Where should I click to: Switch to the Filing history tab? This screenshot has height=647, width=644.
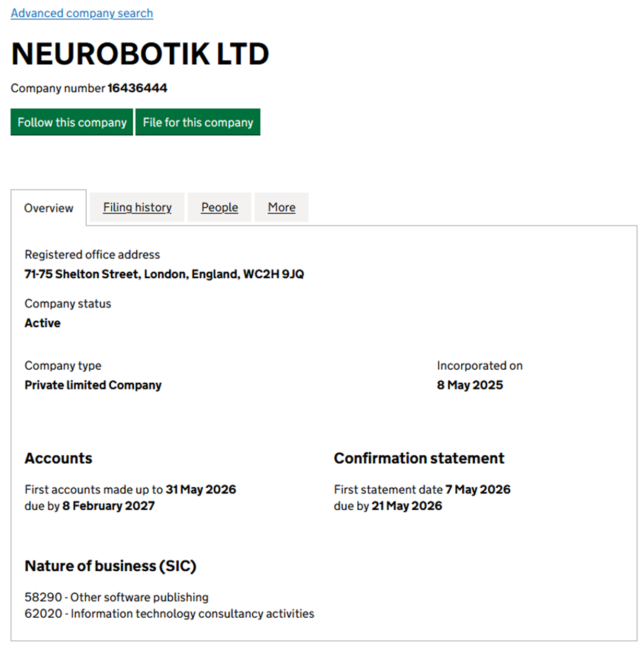137,207
